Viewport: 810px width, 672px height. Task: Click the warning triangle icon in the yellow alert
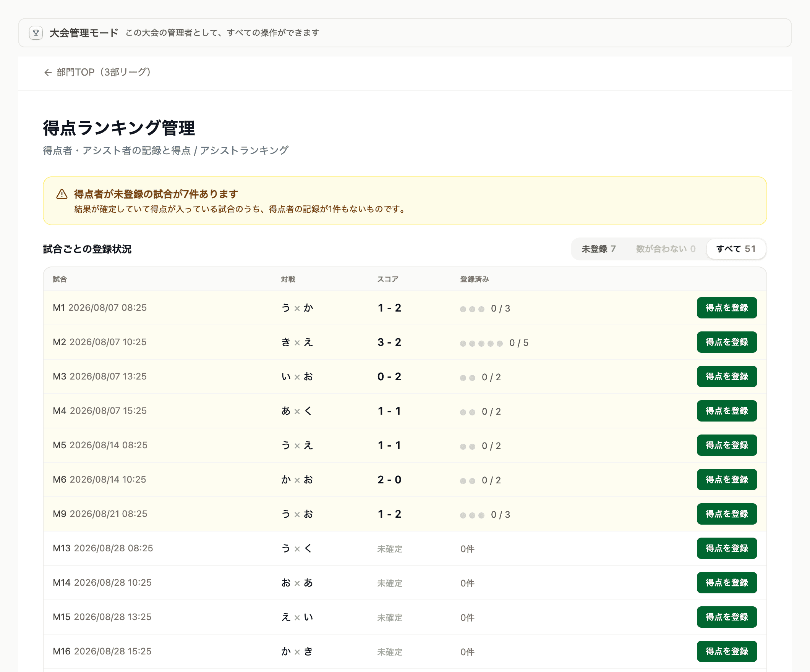tap(62, 194)
